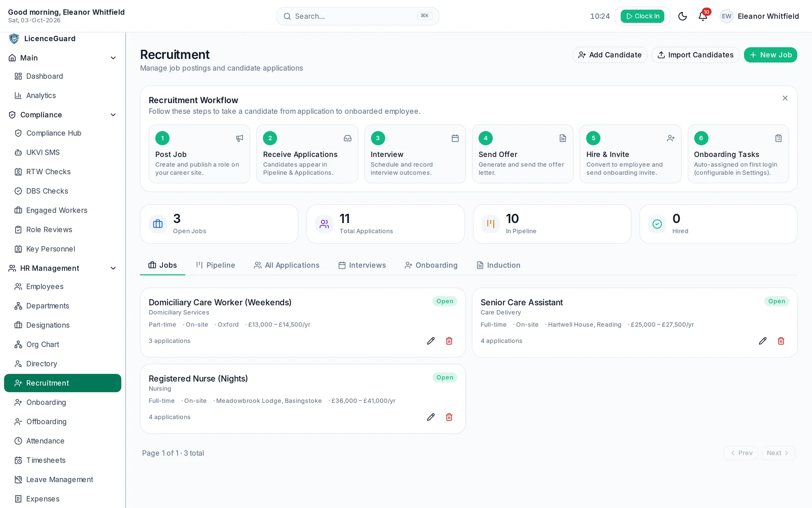The height and width of the screenshot is (508, 812).
Task: Click the Hire & Invite user-plus icon
Action: click(671, 138)
